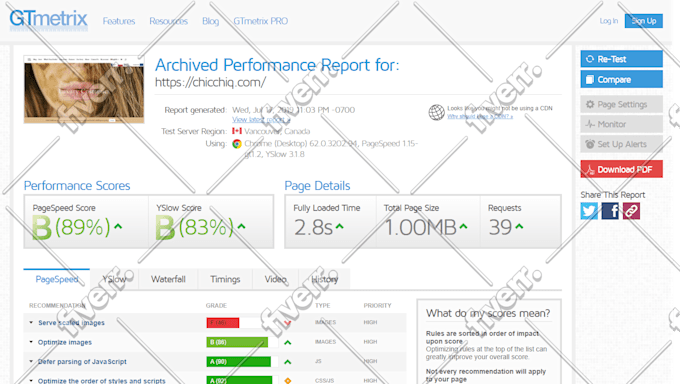680x384 pixels.
Task: Click green arrow beside Total Page Size
Action: coord(464,226)
